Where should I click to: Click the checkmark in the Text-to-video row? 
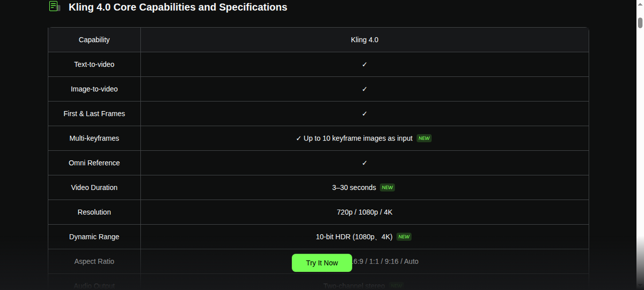[364, 64]
